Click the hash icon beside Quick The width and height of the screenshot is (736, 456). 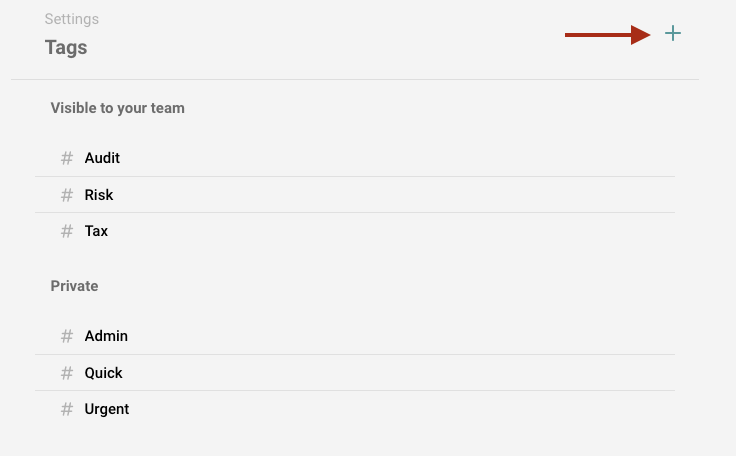67,373
